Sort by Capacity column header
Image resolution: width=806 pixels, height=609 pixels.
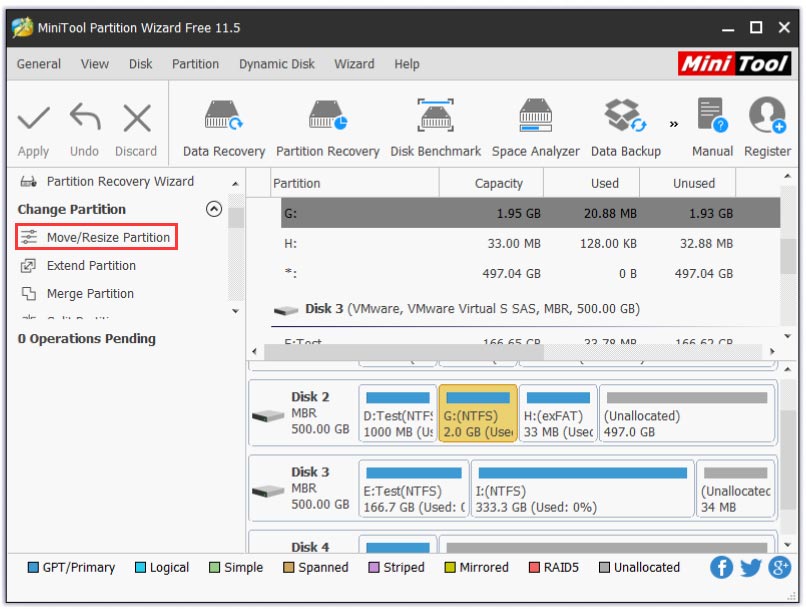point(491,183)
